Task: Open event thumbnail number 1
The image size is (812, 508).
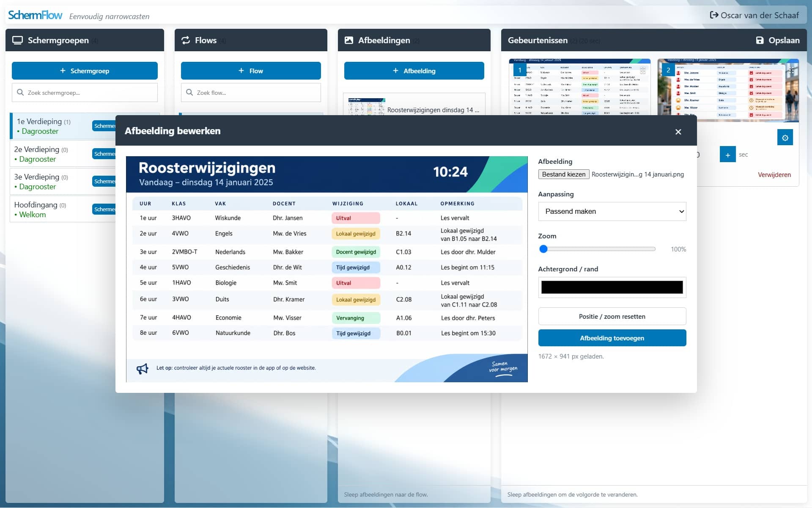Action: click(x=579, y=87)
